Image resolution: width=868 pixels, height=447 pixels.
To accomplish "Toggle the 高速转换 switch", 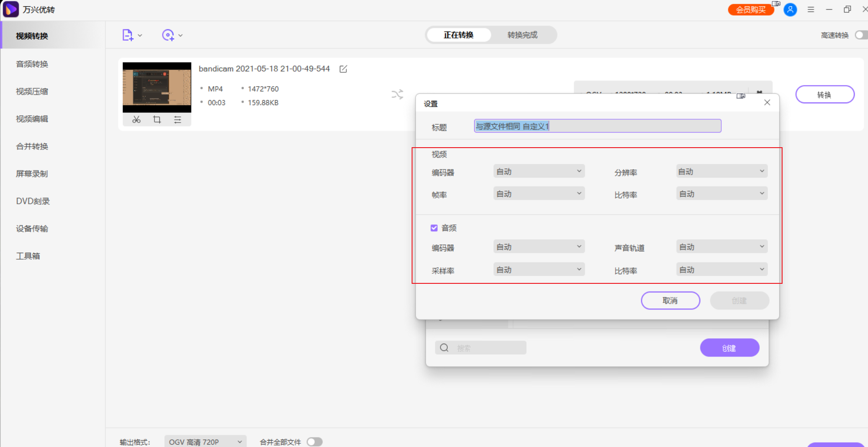I will coord(861,35).
